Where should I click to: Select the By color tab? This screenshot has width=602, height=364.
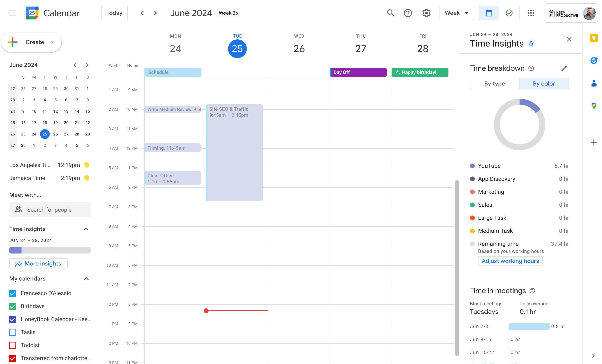click(544, 83)
